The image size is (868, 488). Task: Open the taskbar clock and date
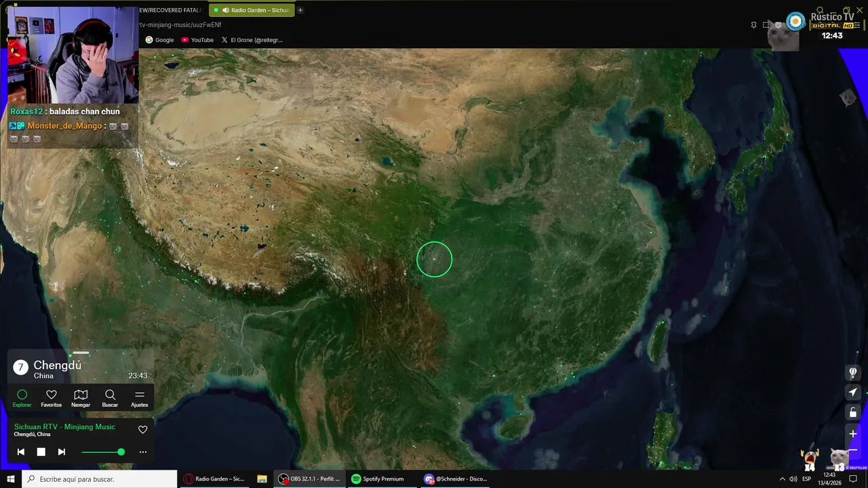(x=829, y=479)
